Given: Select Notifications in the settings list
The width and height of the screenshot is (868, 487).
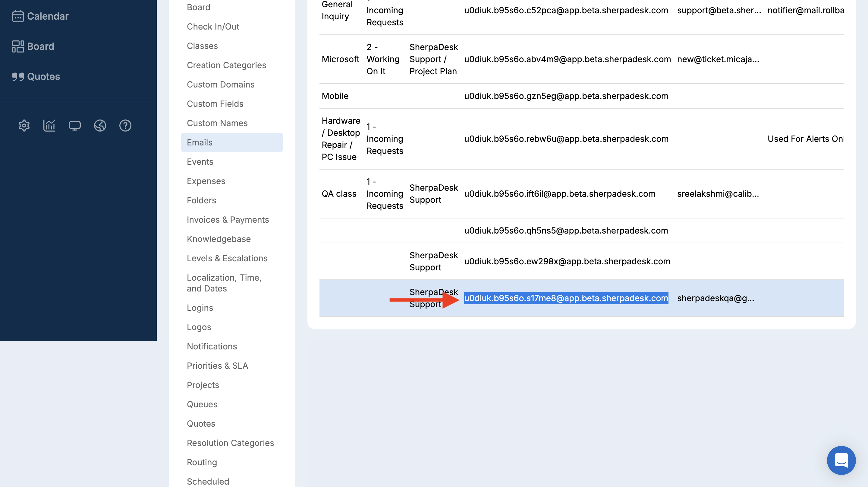Looking at the screenshot, I should [x=212, y=346].
